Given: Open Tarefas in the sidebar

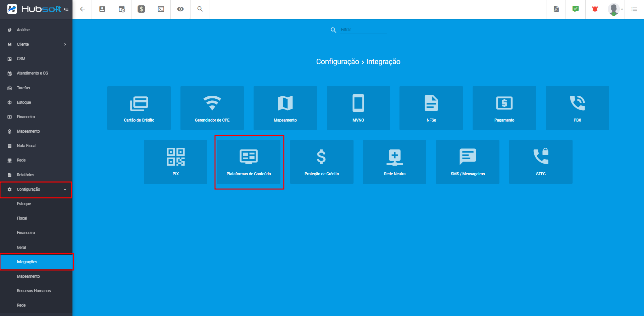Looking at the screenshot, I should coord(36,88).
